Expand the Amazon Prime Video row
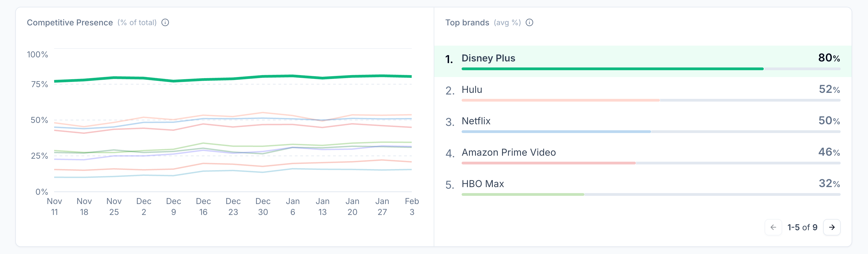Viewport: 868px width, 254px height. (509, 152)
